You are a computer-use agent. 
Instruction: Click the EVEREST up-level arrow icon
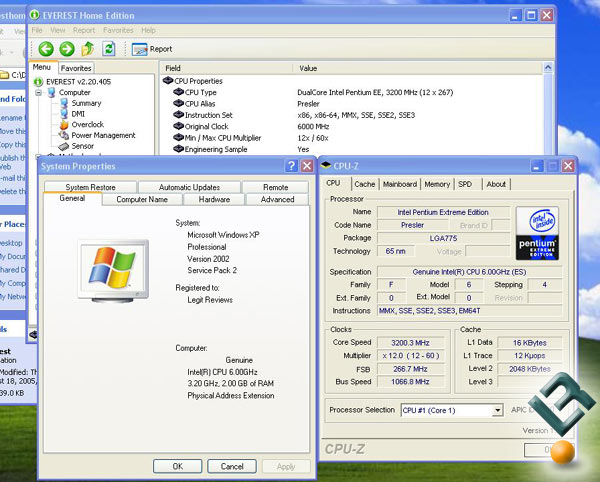click(x=88, y=49)
